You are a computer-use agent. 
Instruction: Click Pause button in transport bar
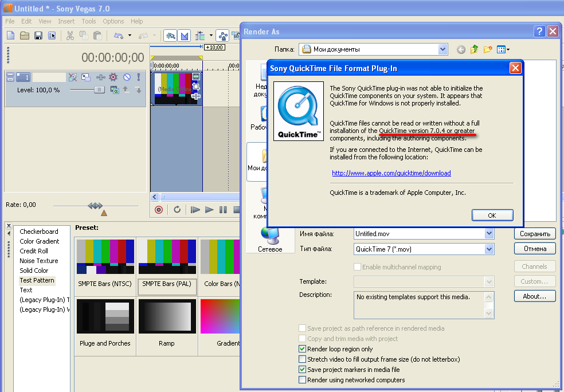tap(223, 210)
